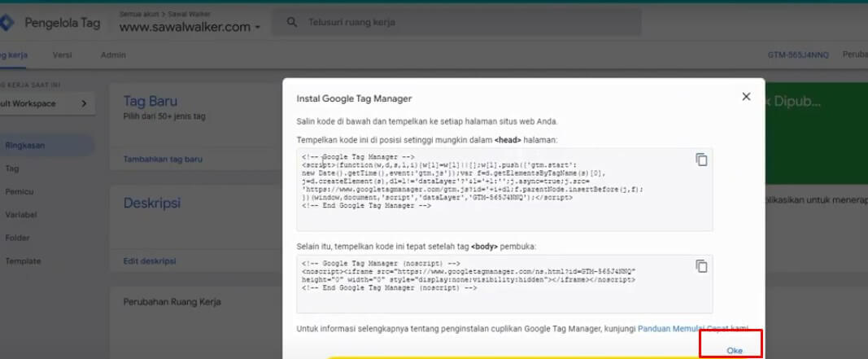Click Tambahkan tag baru link
Viewport: 868px width, 359px height.
coord(163,159)
